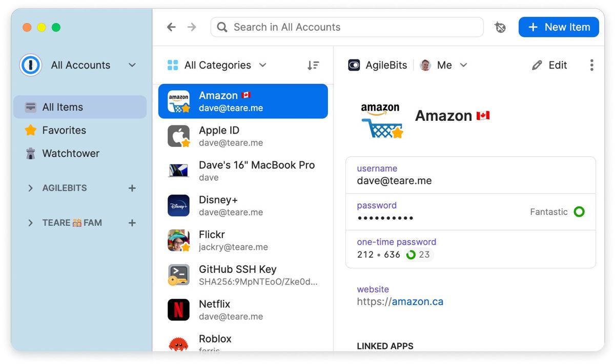Image resolution: width=615 pixels, height=364 pixels.
Task: Open the amazon.ca website link
Action: point(417,302)
